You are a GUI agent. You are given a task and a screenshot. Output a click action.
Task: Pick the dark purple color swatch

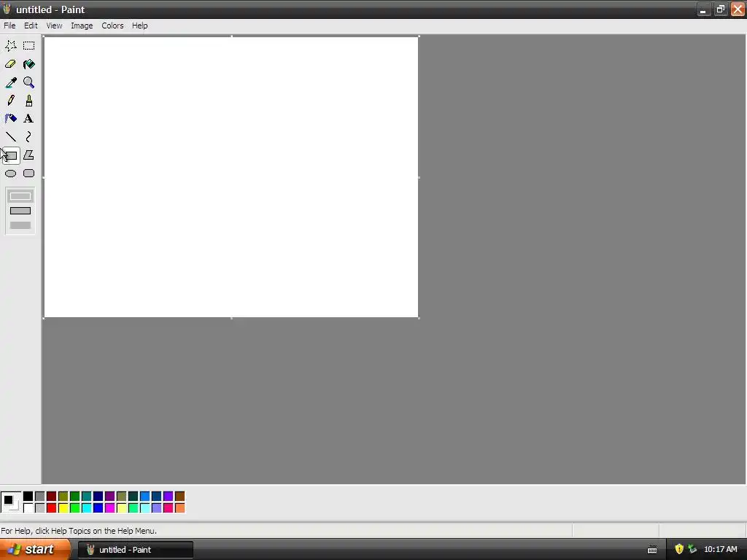point(110,497)
